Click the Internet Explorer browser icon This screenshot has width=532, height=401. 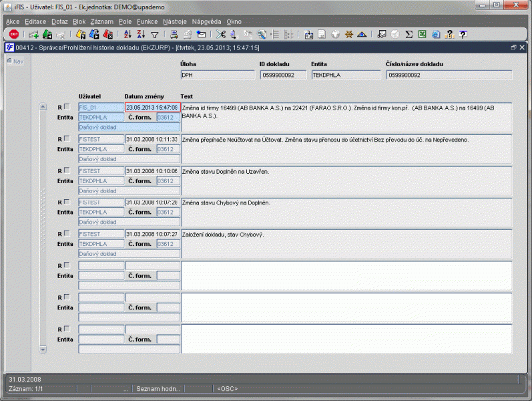click(x=436, y=34)
